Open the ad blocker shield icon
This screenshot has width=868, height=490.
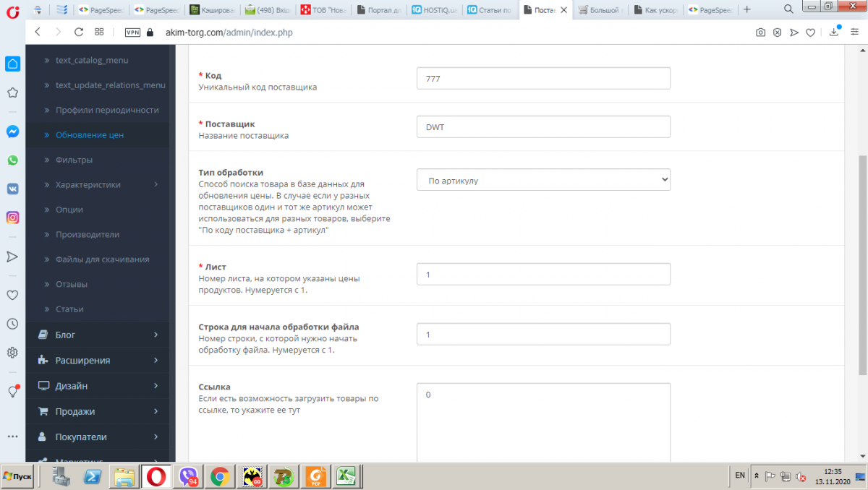tap(777, 33)
